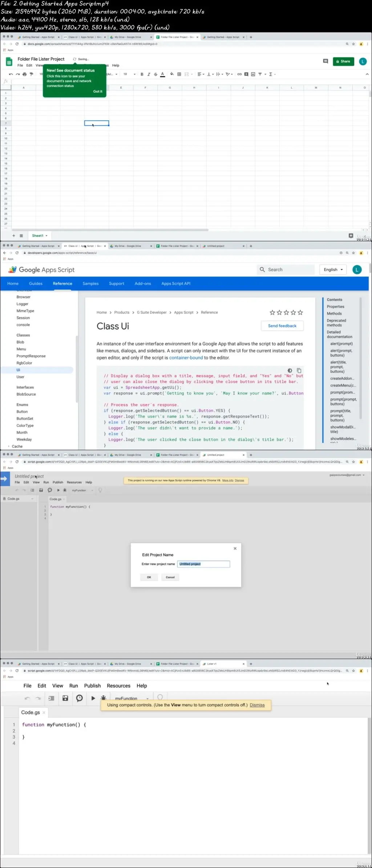This screenshot has width=372, height=868.
Task: Click the Google Apps Script logo
Action: [x=41, y=270]
